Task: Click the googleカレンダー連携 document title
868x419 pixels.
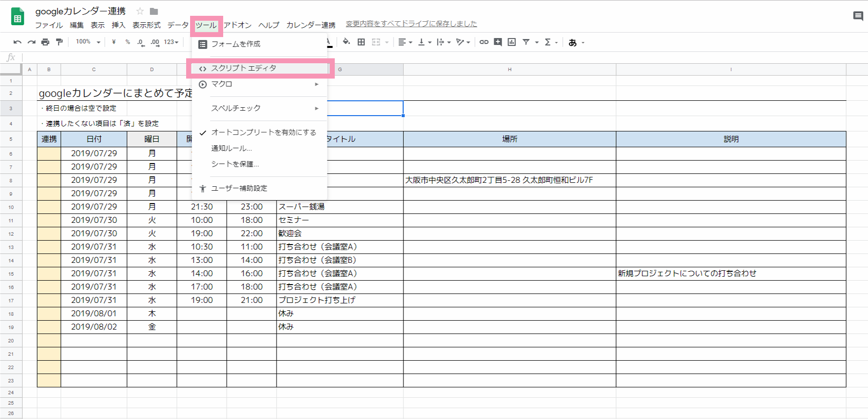Action: (80, 11)
